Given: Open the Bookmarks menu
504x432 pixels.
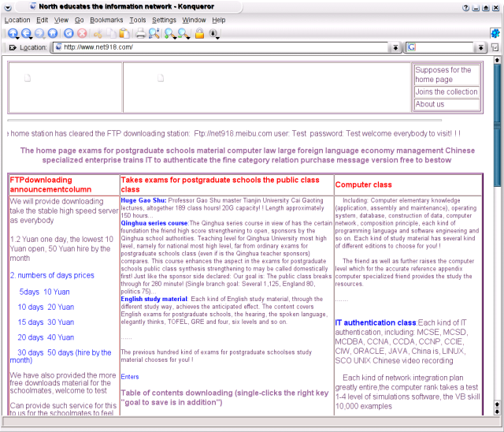Looking at the screenshot, I should (x=106, y=20).
